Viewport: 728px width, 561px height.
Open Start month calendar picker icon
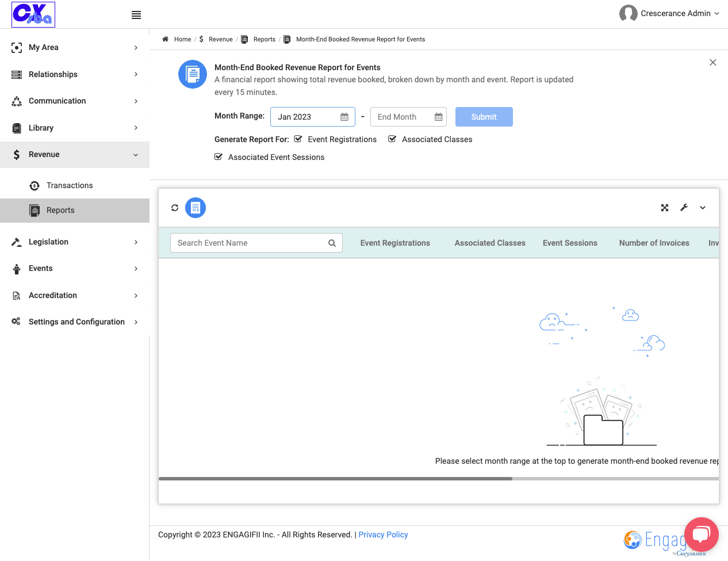click(x=344, y=117)
